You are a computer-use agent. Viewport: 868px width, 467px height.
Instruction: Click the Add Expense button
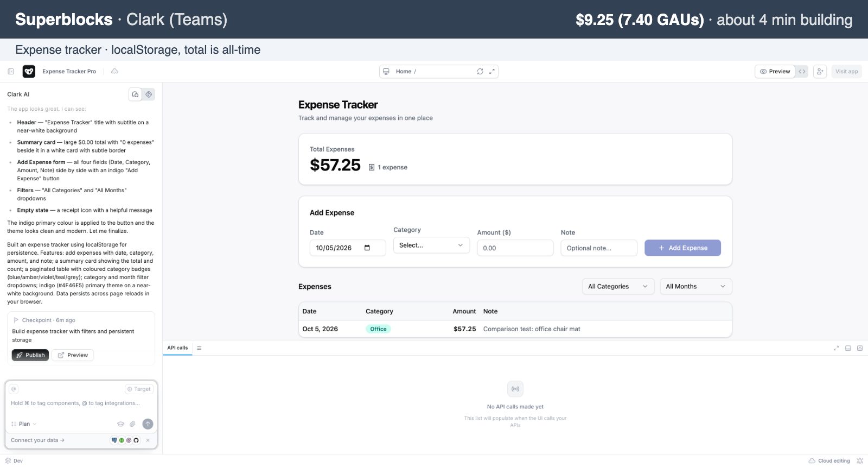(x=682, y=248)
